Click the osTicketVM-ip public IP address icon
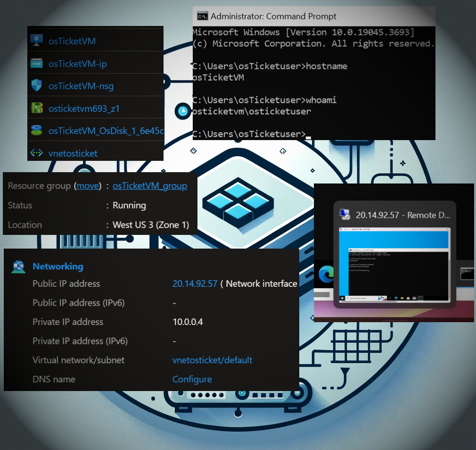Viewport: 476px width, 450px height. [x=37, y=63]
